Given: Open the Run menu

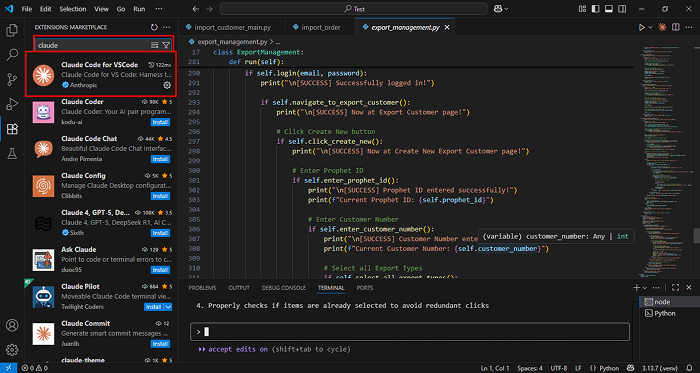Looking at the screenshot, I should 139,9.
